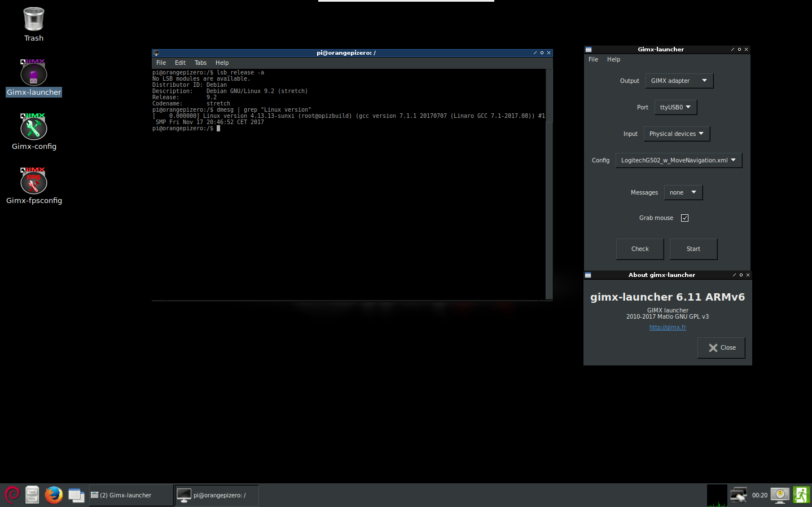Click the Check button in Gimx-launcher
The height and width of the screenshot is (507, 812).
[640, 249]
